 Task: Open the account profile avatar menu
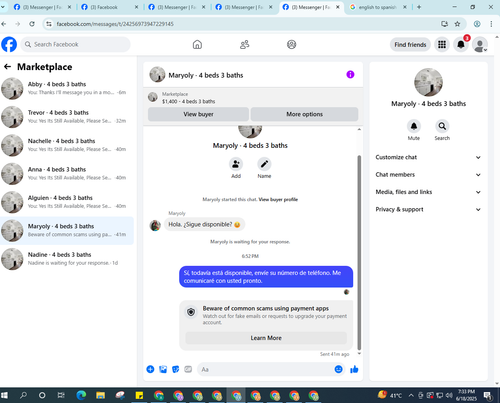tap(480, 45)
